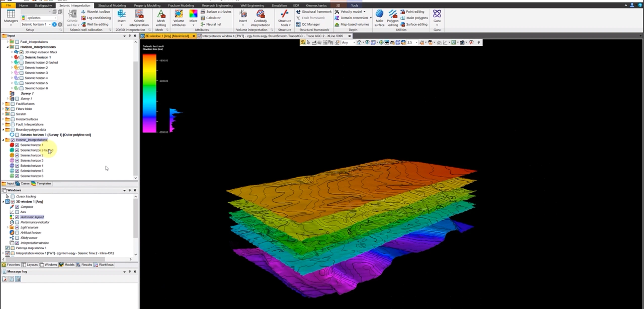Expand the Light sources node

[x=8, y=227]
